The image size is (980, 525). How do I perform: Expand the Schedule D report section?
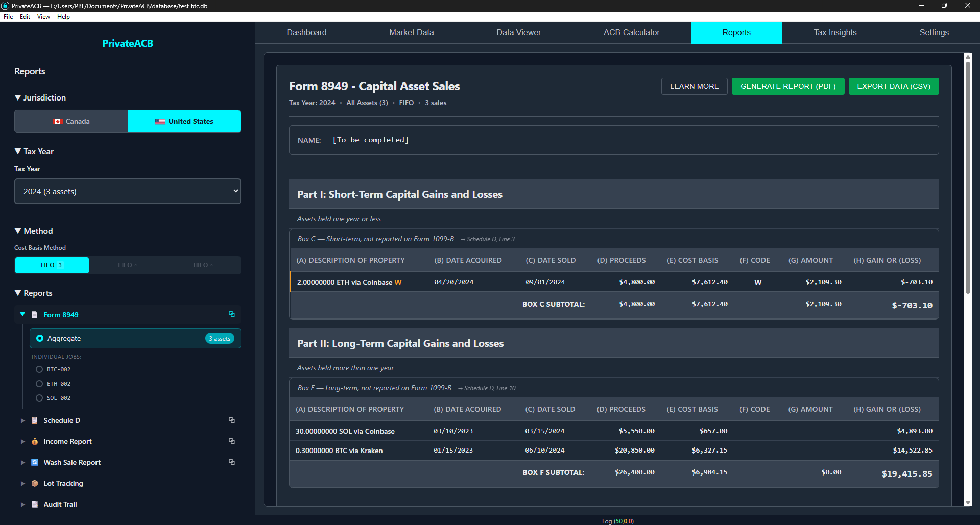[x=22, y=420]
